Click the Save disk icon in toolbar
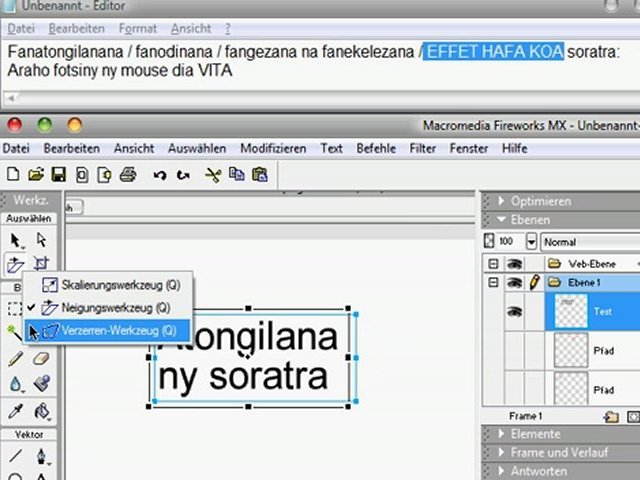The image size is (640, 480). 59,174
